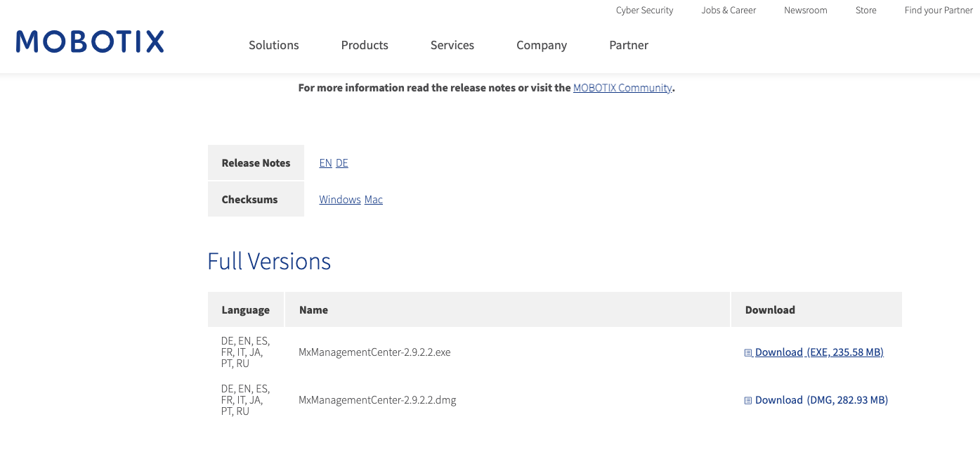Open the Jobs & Career link
The width and height of the screenshot is (980, 462).
pos(729,10)
